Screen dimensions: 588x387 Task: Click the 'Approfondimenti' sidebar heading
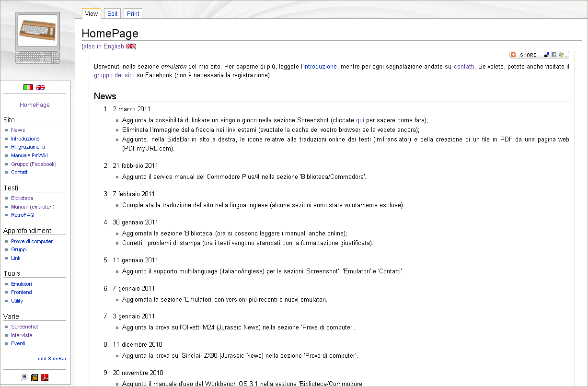pos(28,231)
